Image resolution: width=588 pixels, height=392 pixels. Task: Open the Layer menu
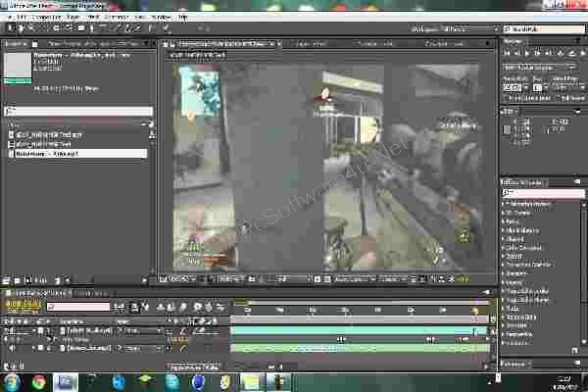[73, 18]
